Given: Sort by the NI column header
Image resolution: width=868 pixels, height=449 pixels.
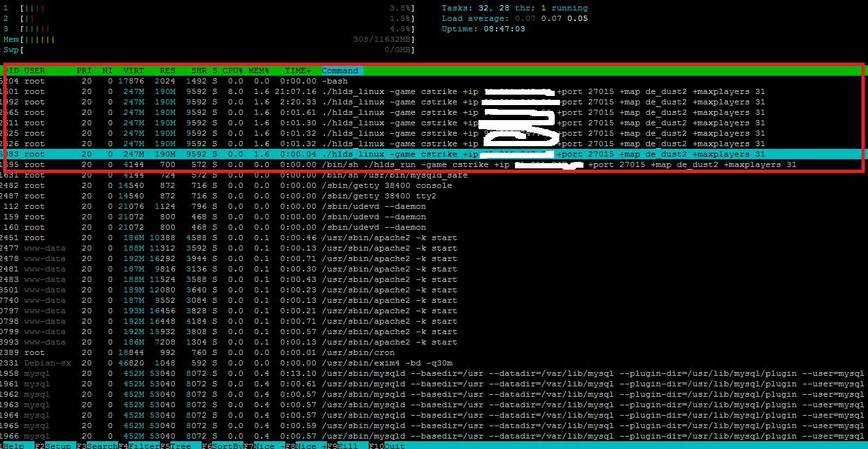Looking at the screenshot, I should pyautogui.click(x=108, y=70).
